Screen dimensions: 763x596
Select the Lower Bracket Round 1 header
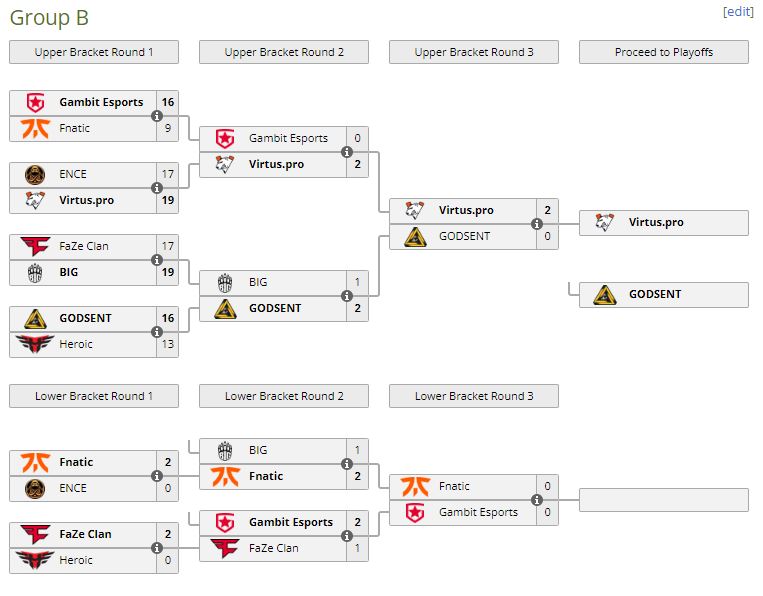(x=94, y=396)
